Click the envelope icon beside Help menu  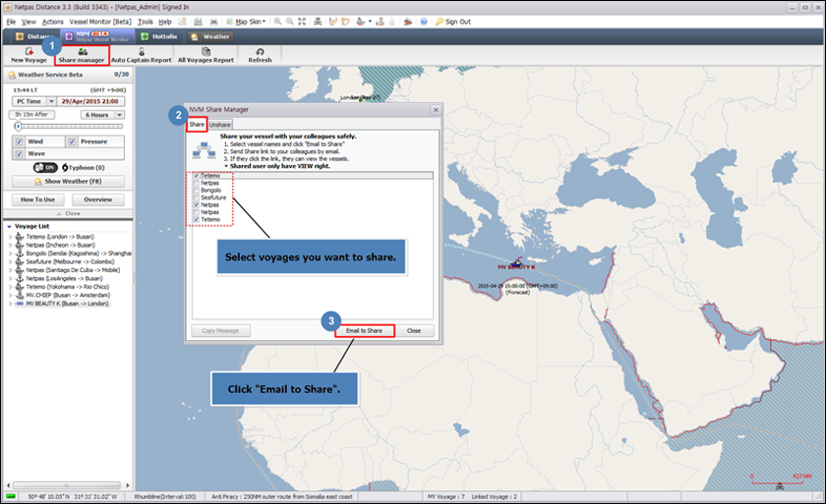coord(182,22)
